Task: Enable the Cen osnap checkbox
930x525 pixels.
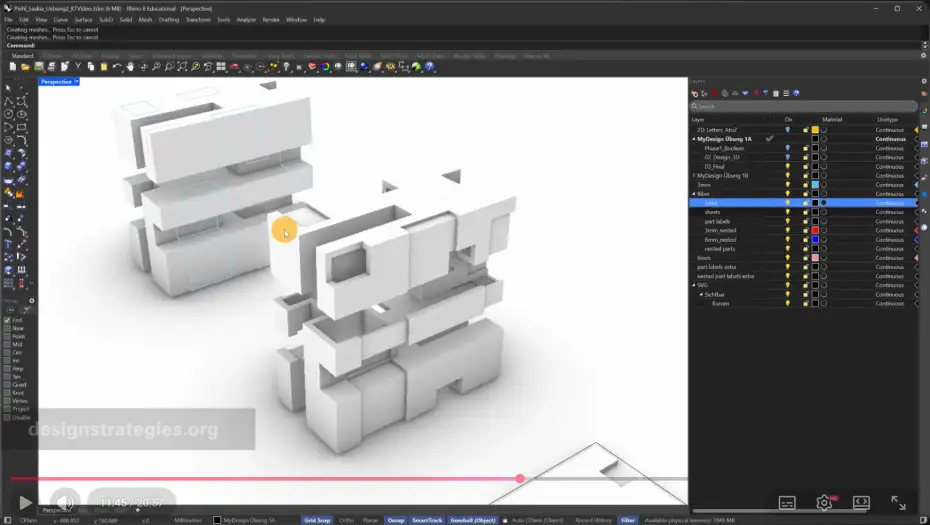Action: (8, 352)
